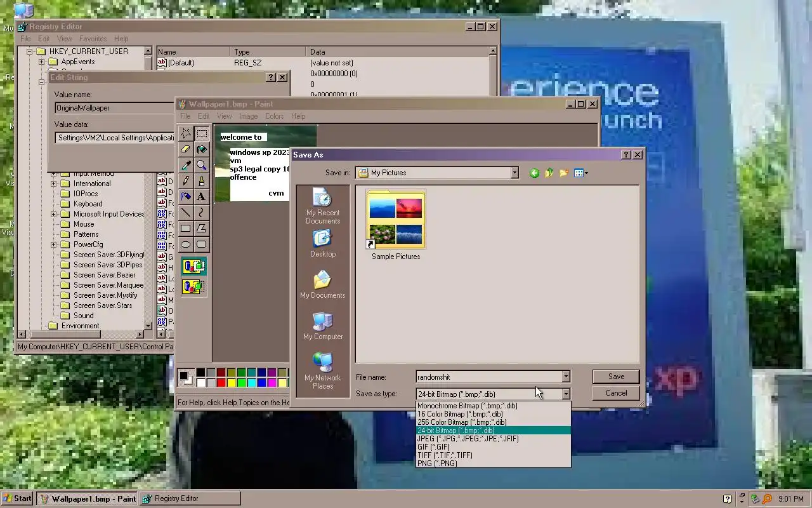This screenshot has height=508, width=812.
Task: Choose the Rectangle shape tool
Action: (x=185, y=229)
